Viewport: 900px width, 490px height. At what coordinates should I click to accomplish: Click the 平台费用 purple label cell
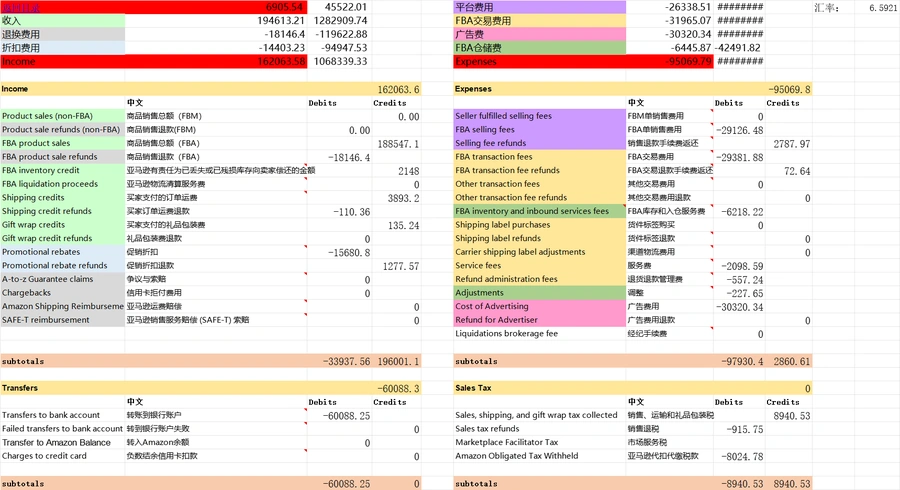pyautogui.click(x=540, y=7)
